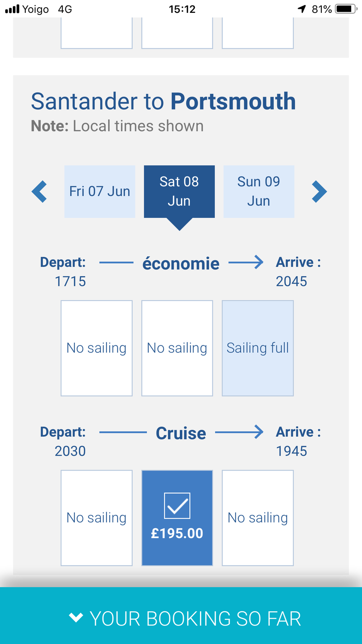Tap the middle économie No sailing box
The width and height of the screenshot is (362, 644).
pos(177,348)
